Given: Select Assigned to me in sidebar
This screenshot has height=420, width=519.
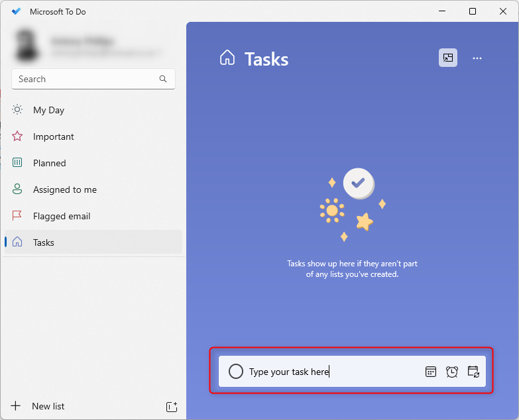Looking at the screenshot, I should pyautogui.click(x=65, y=189).
